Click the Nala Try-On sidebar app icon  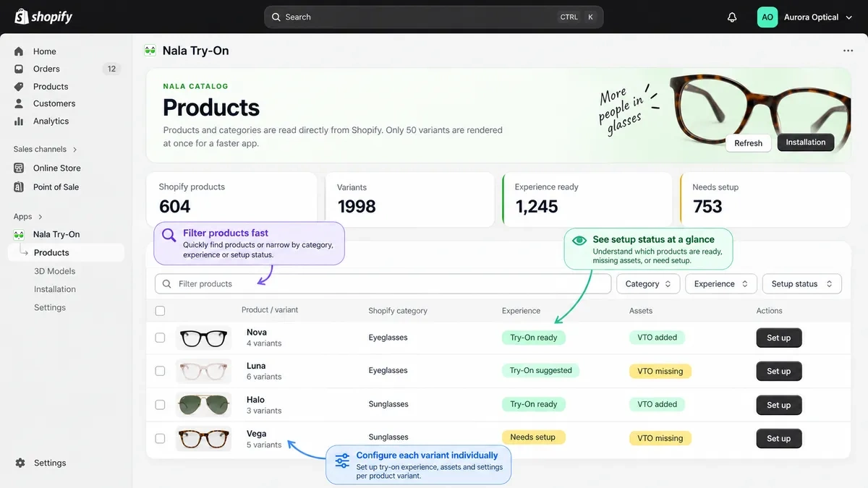pos(19,234)
